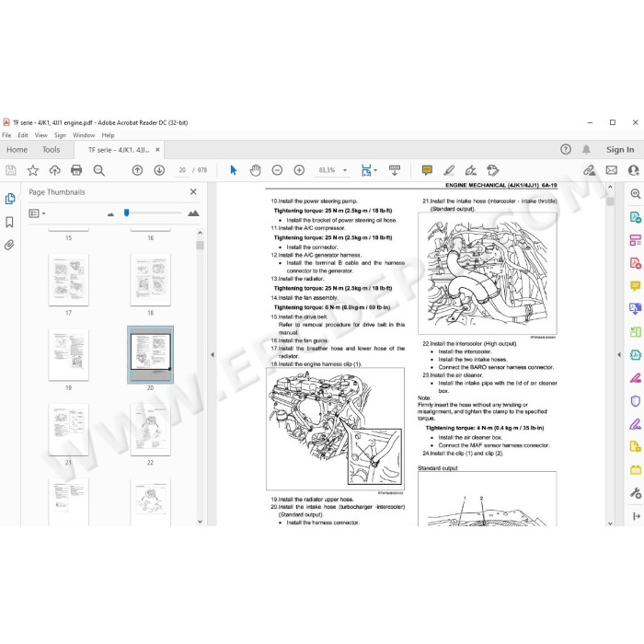Open the notifications bell
The height and width of the screenshot is (644, 644).
[x=586, y=149]
